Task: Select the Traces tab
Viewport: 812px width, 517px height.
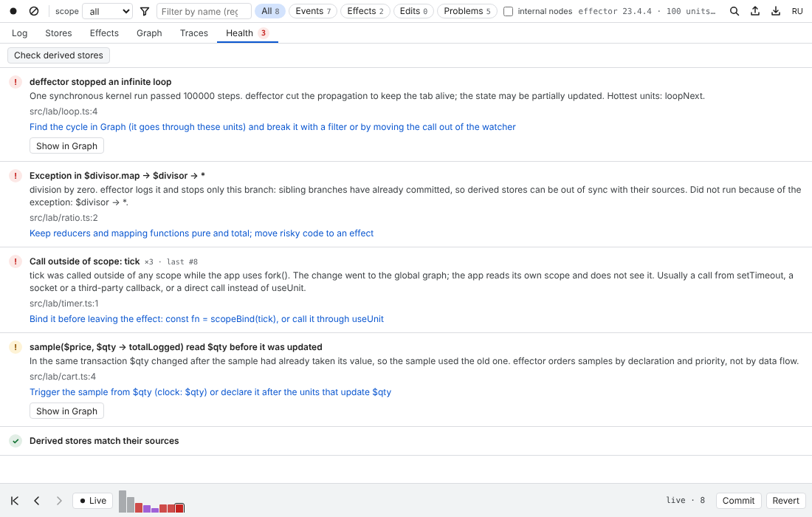Action: coord(194,33)
